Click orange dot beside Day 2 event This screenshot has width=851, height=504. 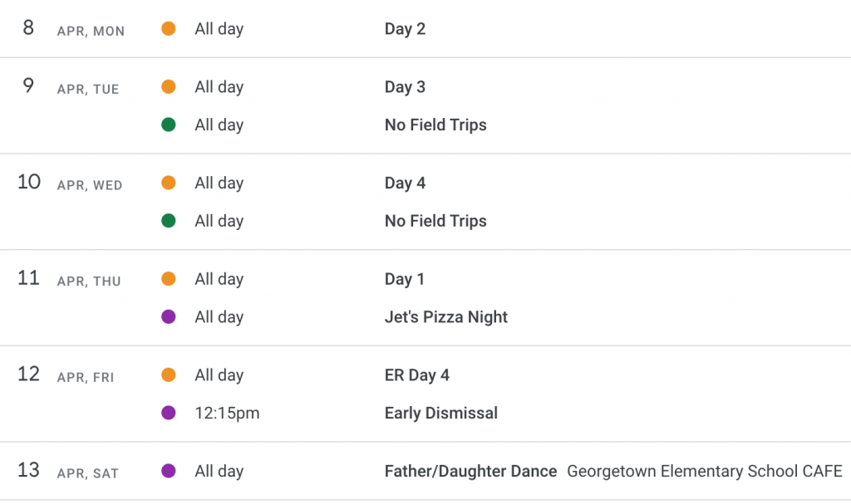tap(168, 28)
